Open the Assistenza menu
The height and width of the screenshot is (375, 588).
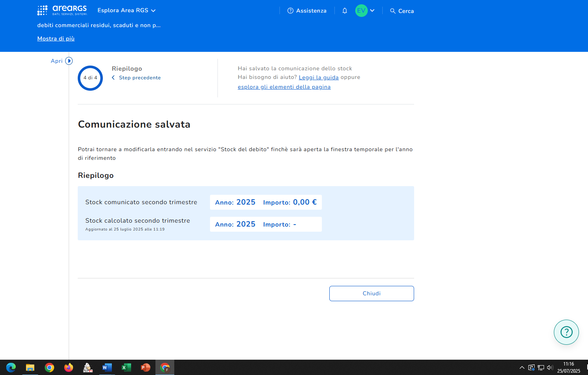pyautogui.click(x=307, y=11)
